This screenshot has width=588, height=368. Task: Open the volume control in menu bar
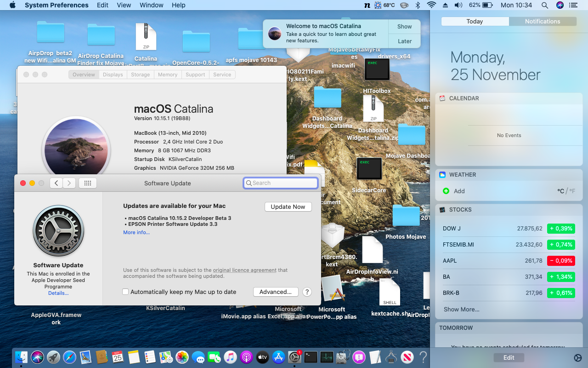point(458,5)
